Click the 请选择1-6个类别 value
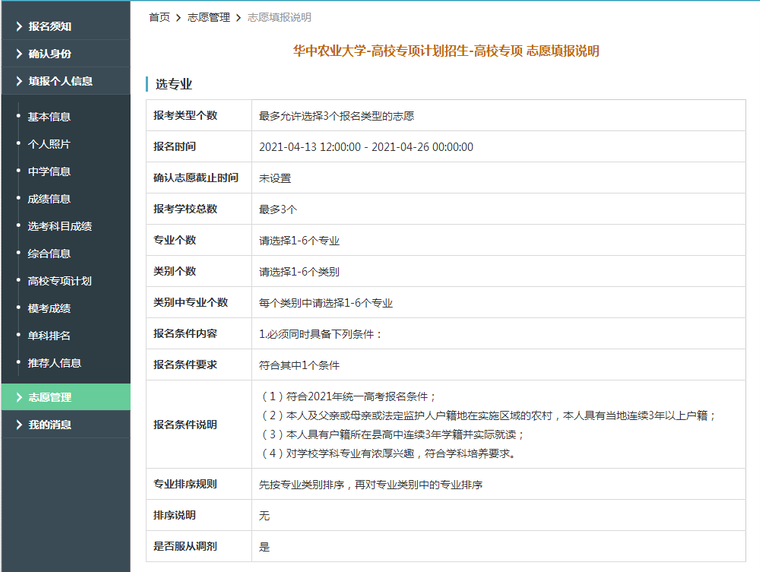Image resolution: width=760 pixels, height=572 pixels. pyautogui.click(x=299, y=272)
